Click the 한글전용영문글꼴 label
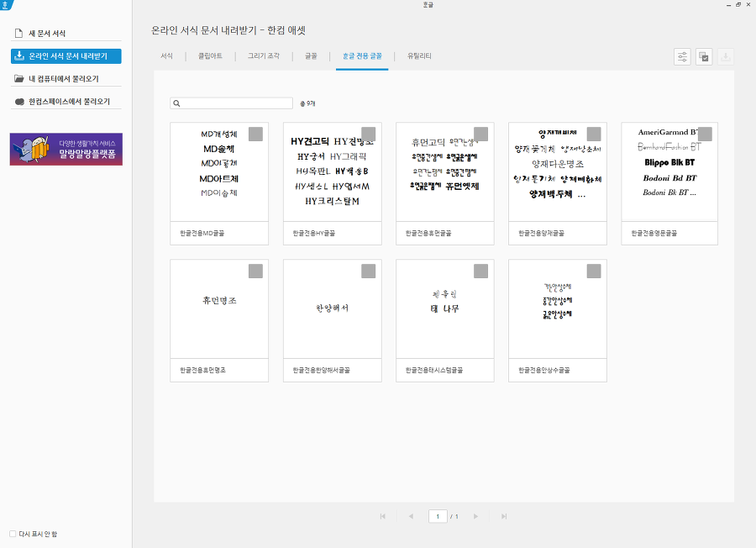This screenshot has width=756, height=548. (654, 233)
